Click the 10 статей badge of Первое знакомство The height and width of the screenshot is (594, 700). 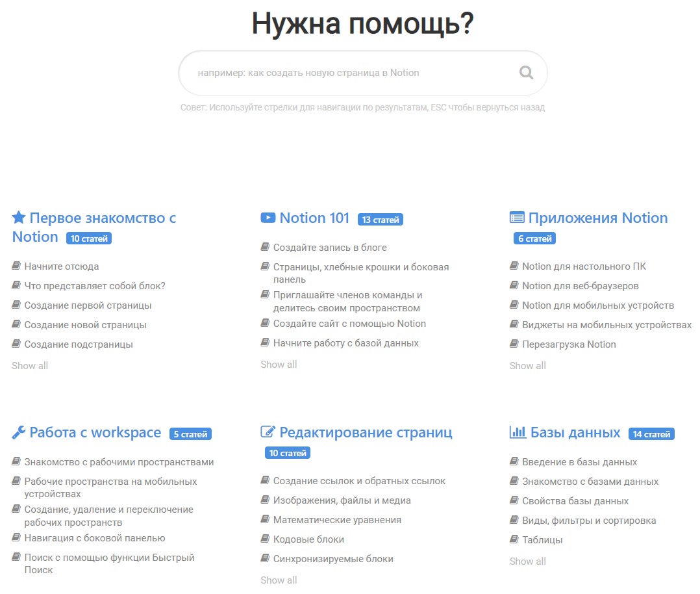click(x=89, y=239)
